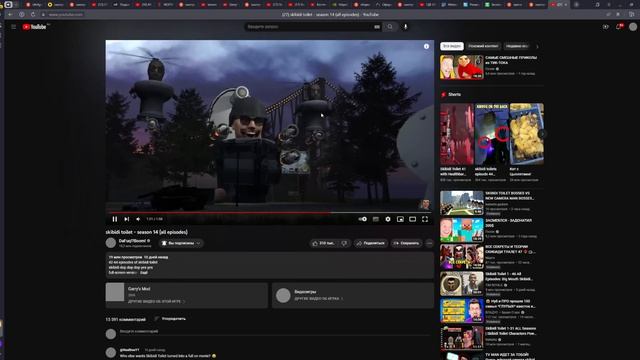Like the video with thumbs up

323,243
